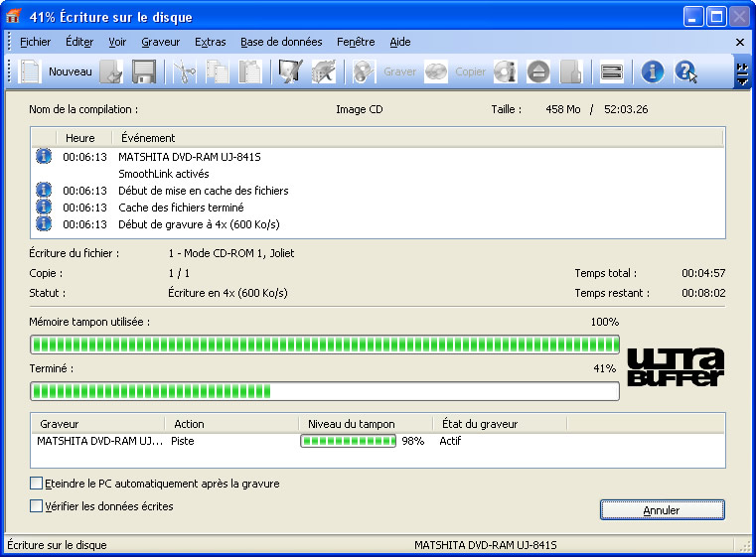The width and height of the screenshot is (756, 557).
Task: Click the 'Terminé' progress bar
Action: click(x=324, y=391)
